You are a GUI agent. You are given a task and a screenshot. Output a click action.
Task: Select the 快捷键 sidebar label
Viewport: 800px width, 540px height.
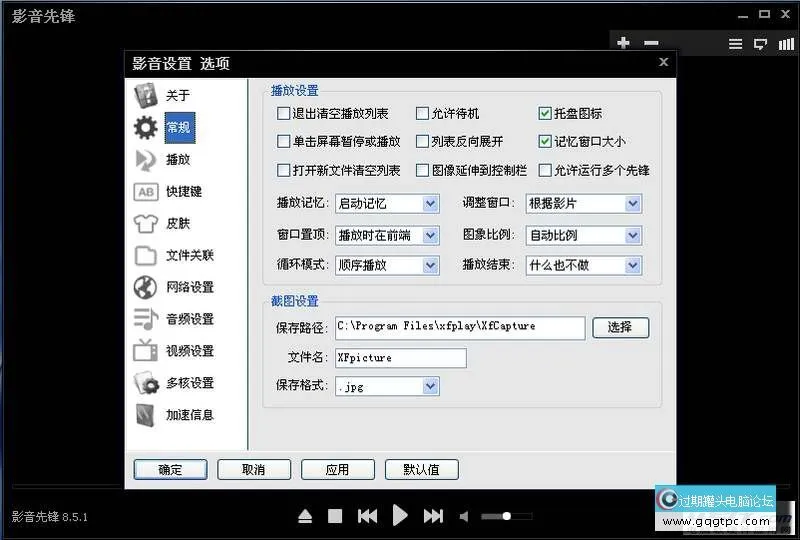click(x=184, y=192)
